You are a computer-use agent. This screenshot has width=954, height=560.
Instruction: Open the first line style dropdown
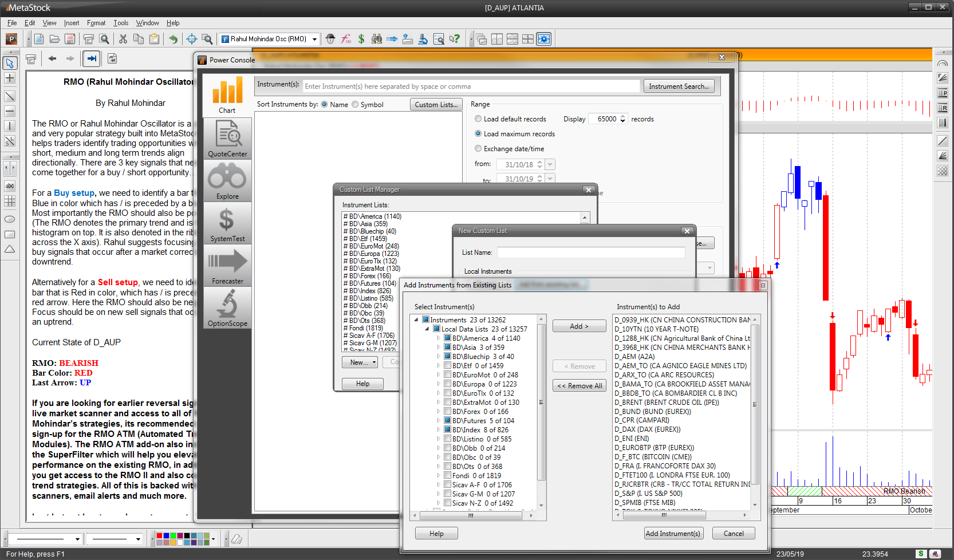77,539
